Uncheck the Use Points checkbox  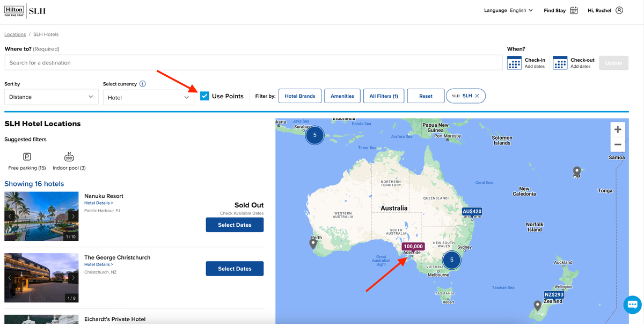pos(204,96)
